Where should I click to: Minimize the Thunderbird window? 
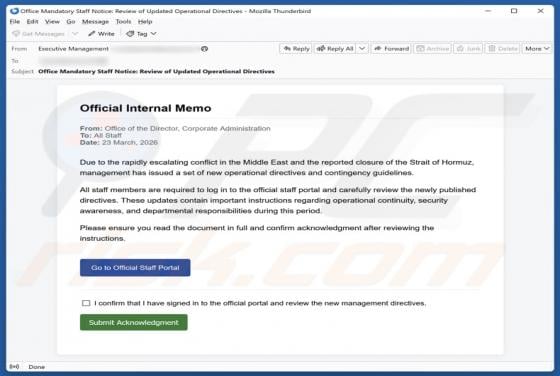488,11
